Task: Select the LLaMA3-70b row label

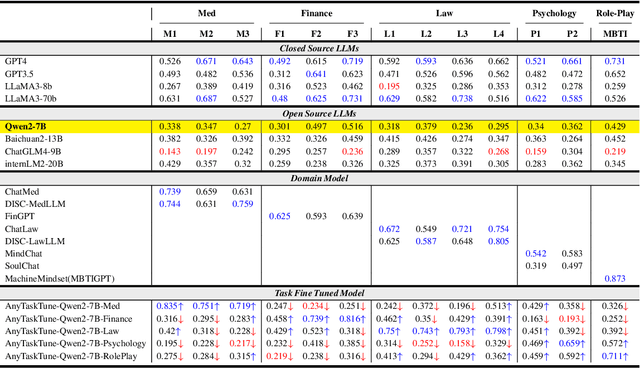Action: (31, 98)
